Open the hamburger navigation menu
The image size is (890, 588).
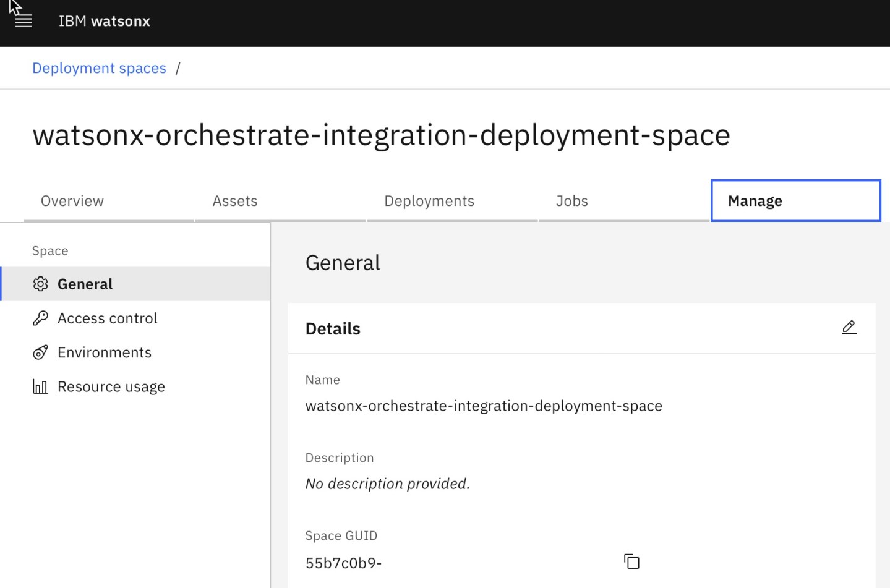point(23,20)
